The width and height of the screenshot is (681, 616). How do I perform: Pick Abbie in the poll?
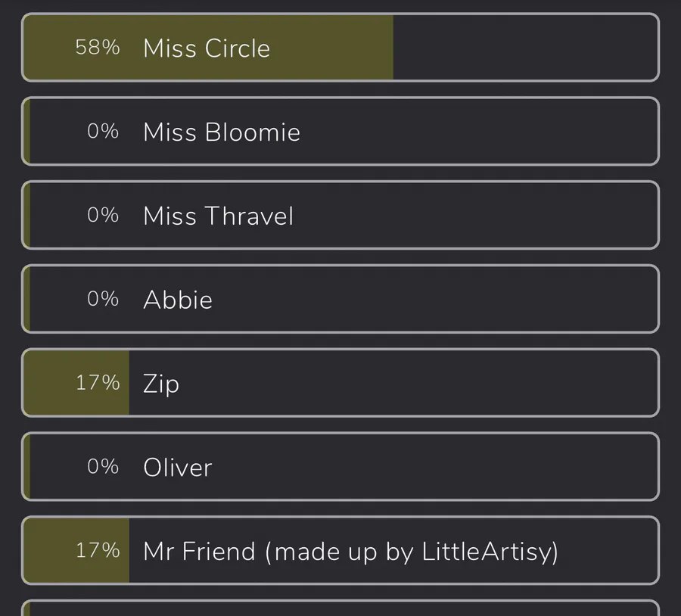pos(340,299)
